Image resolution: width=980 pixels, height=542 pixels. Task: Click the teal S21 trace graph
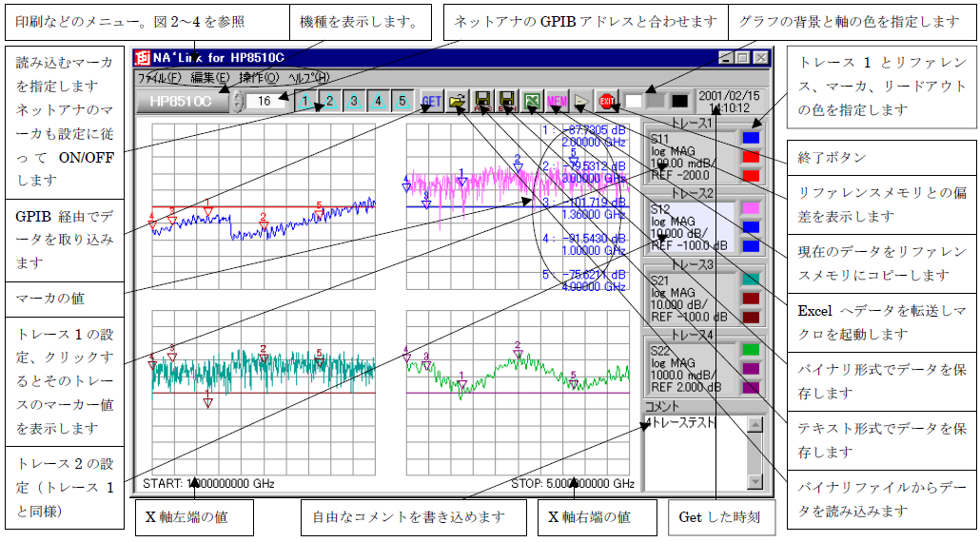pyautogui.click(x=264, y=393)
